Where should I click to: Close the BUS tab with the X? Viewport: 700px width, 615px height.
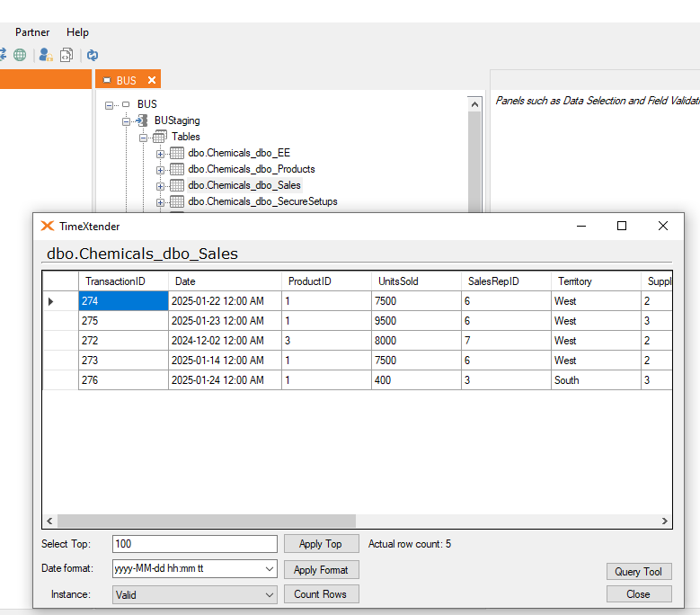(x=152, y=80)
